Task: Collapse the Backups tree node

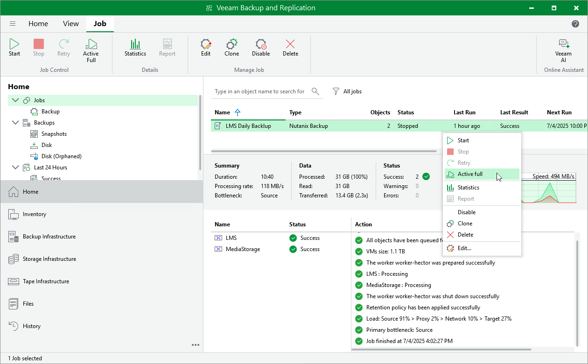Action: [x=15, y=123]
